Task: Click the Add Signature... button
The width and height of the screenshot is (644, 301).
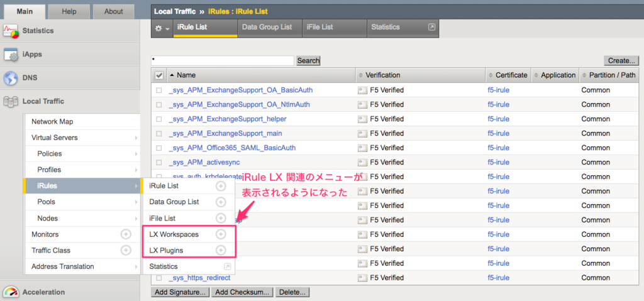Action: click(180, 292)
